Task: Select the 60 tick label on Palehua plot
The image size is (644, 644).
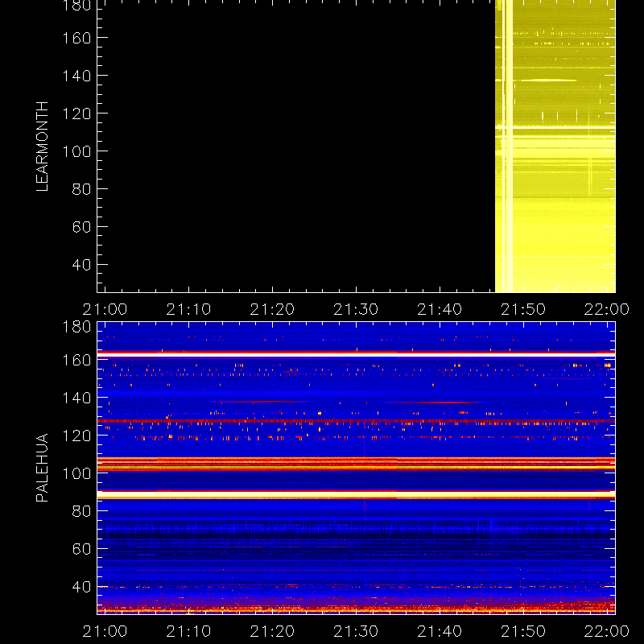Action: click(x=81, y=549)
